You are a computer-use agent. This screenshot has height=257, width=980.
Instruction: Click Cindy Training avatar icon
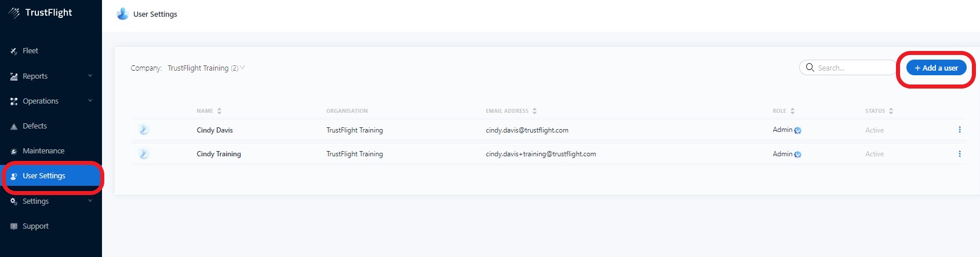click(x=144, y=154)
